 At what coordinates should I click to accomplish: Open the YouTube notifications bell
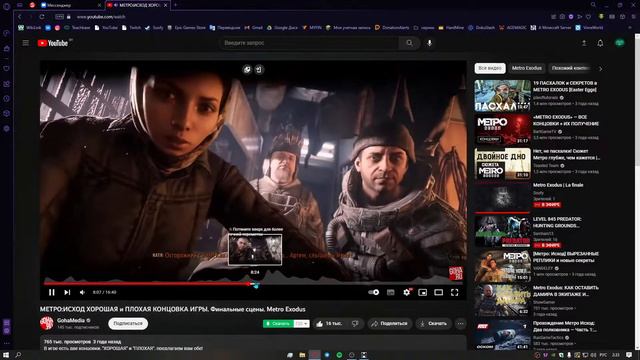(600, 43)
